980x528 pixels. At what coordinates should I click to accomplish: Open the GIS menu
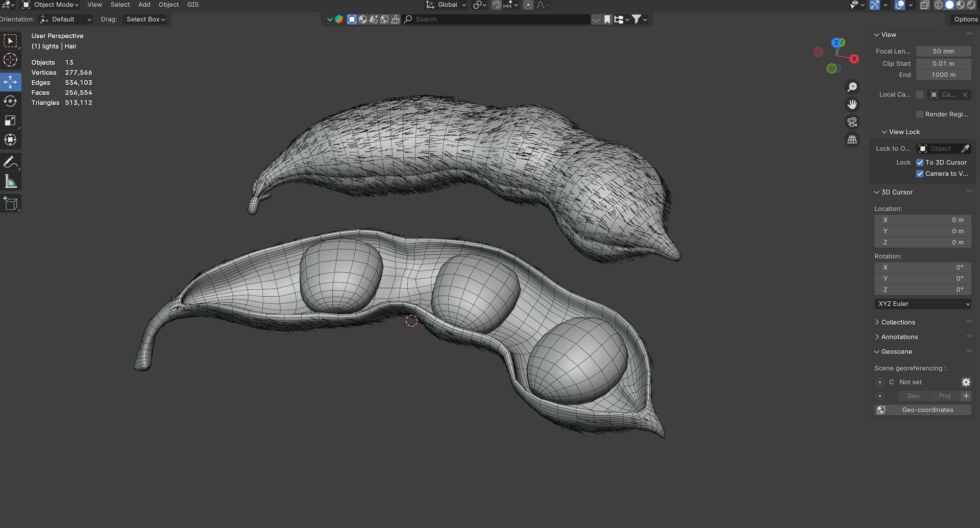coord(193,5)
